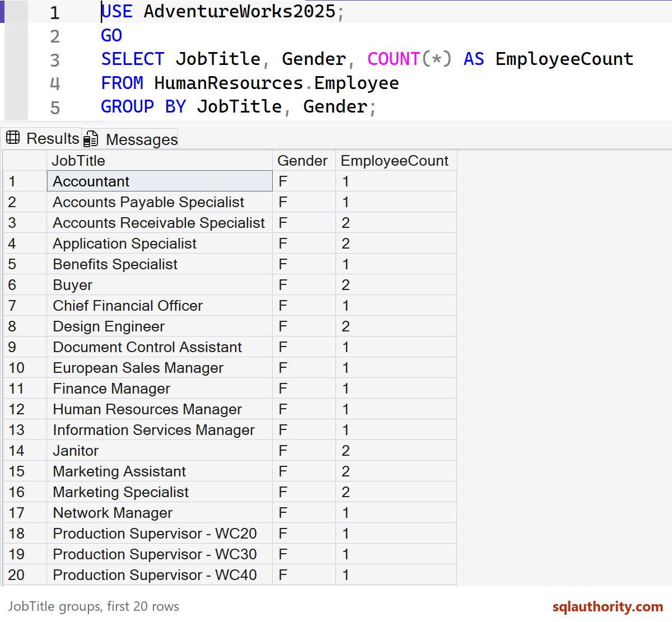Screen dimensions: 672x622
Task: Select the Marketing Assistant cell
Action: (160, 471)
